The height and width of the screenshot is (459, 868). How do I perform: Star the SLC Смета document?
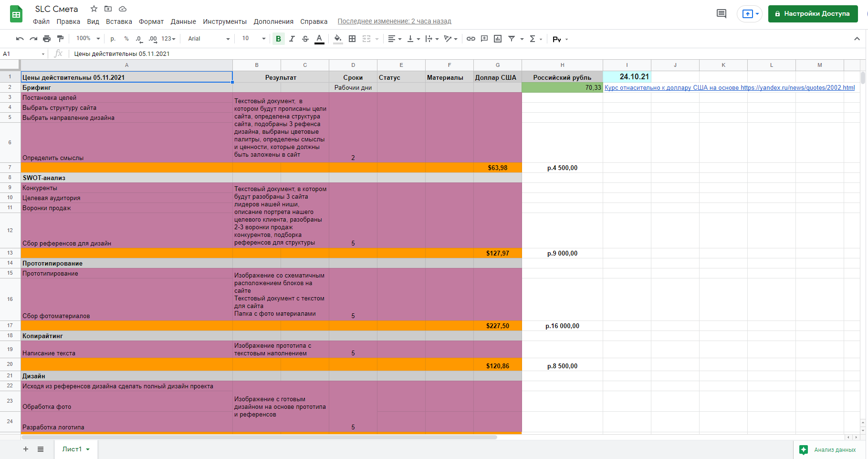[x=94, y=9]
